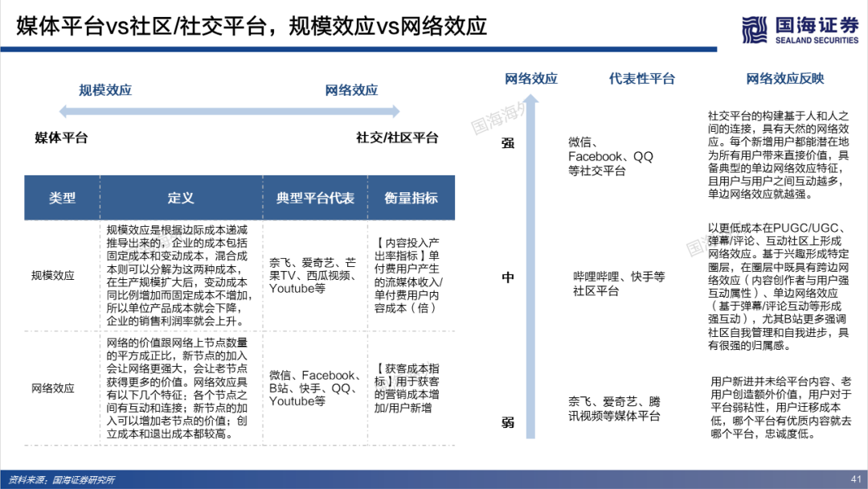Click the 网络效应反映 column heading

[x=785, y=79]
